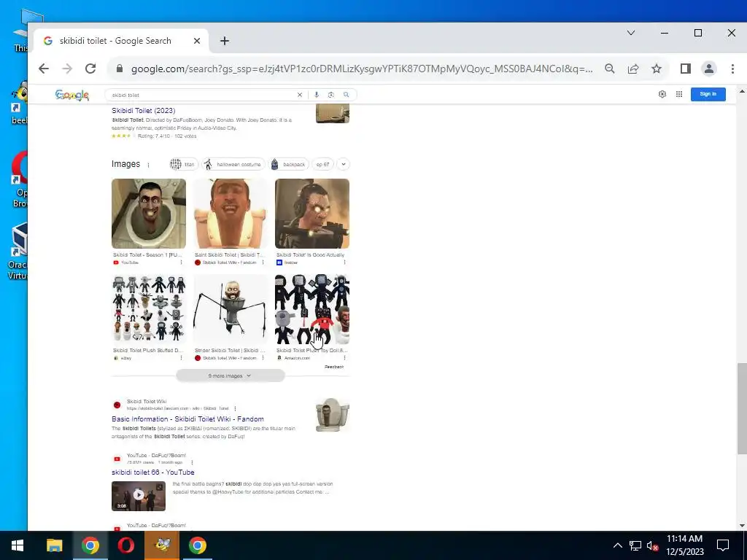Bookmark this tab with the star icon

click(x=657, y=69)
